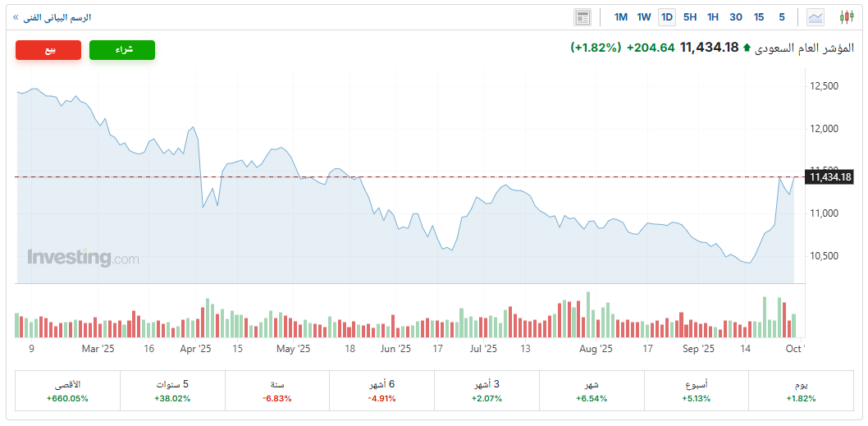Viewport: 868px width, 426px height.
Task: Click the red بيع sell button
Action: coord(48,50)
